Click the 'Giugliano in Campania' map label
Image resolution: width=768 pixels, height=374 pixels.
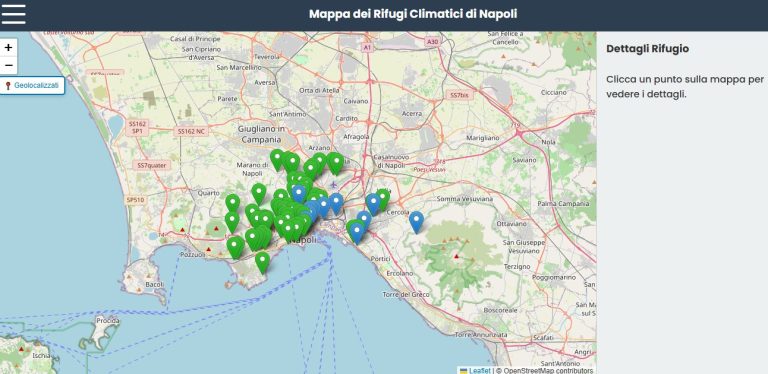click(261, 134)
